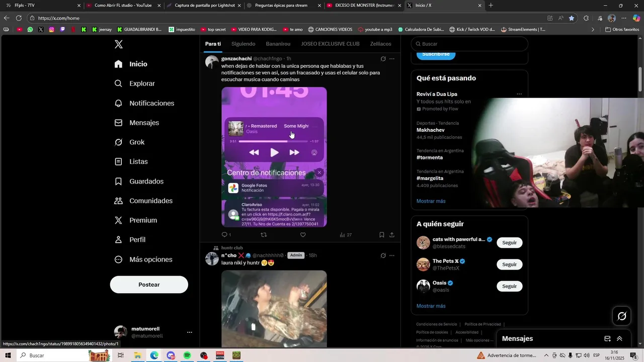644x362 pixels.
Task: Open the floating Grok button
Action: coord(622,316)
